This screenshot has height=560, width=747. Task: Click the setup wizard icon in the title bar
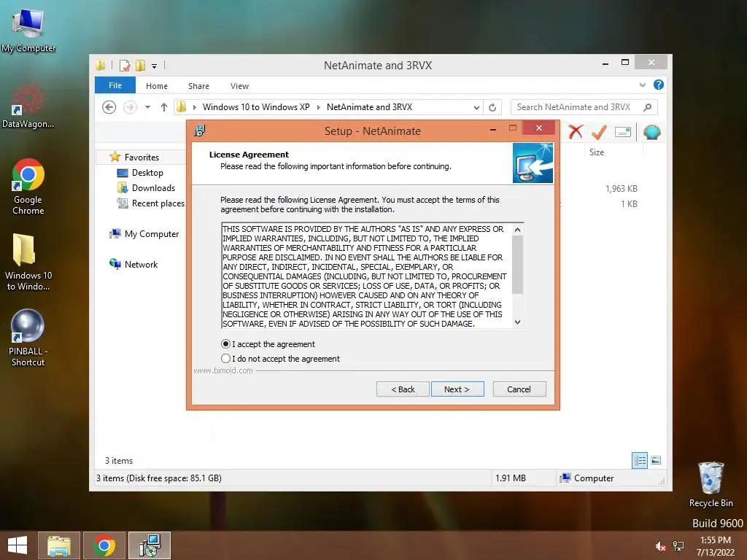point(200,131)
